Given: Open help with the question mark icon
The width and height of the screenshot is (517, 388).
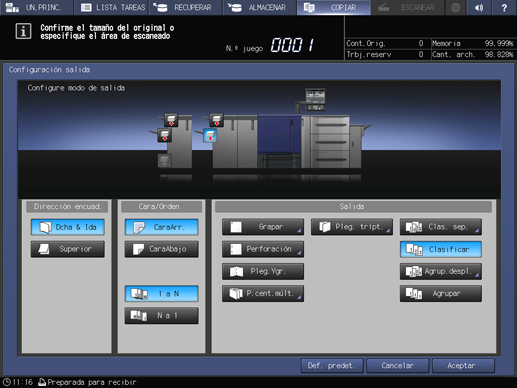Looking at the screenshot, I should (504, 7).
